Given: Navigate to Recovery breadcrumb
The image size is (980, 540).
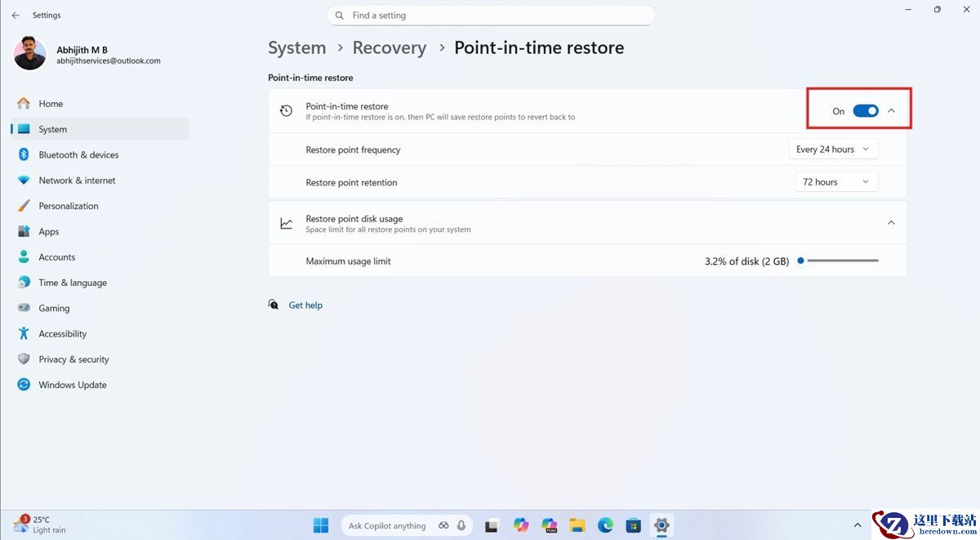Looking at the screenshot, I should [x=389, y=48].
